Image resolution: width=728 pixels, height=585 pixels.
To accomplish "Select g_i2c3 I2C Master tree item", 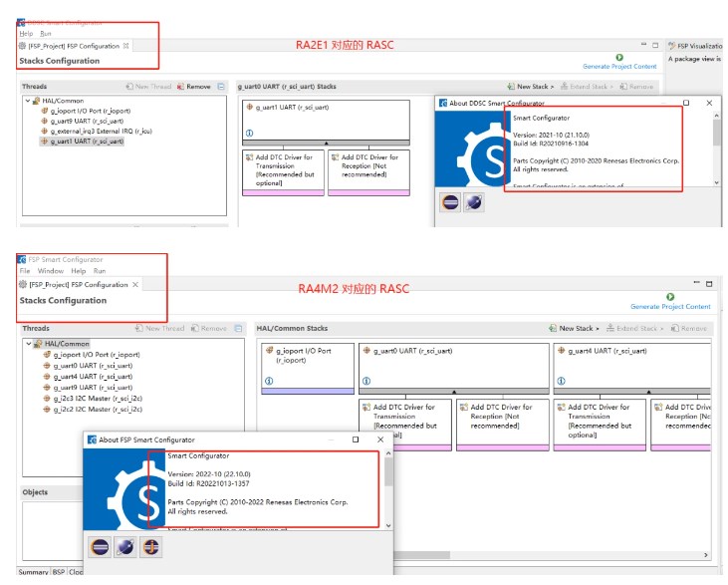I will click(93, 399).
